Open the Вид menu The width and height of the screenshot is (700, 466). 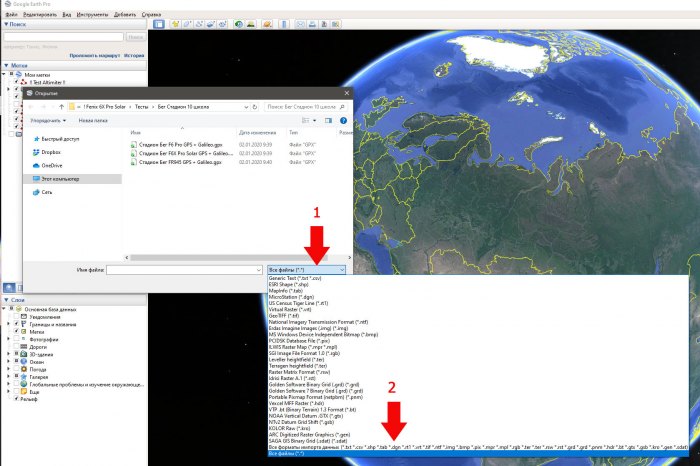(x=67, y=15)
